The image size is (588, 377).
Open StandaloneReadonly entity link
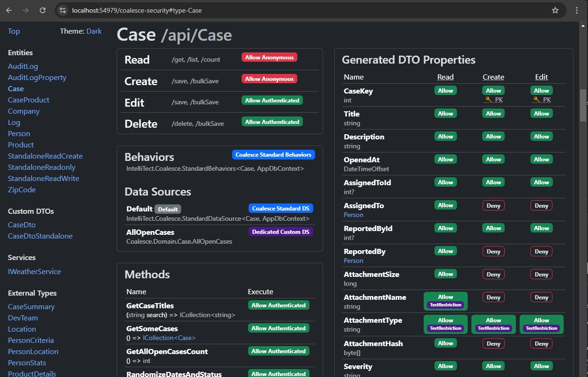point(42,167)
